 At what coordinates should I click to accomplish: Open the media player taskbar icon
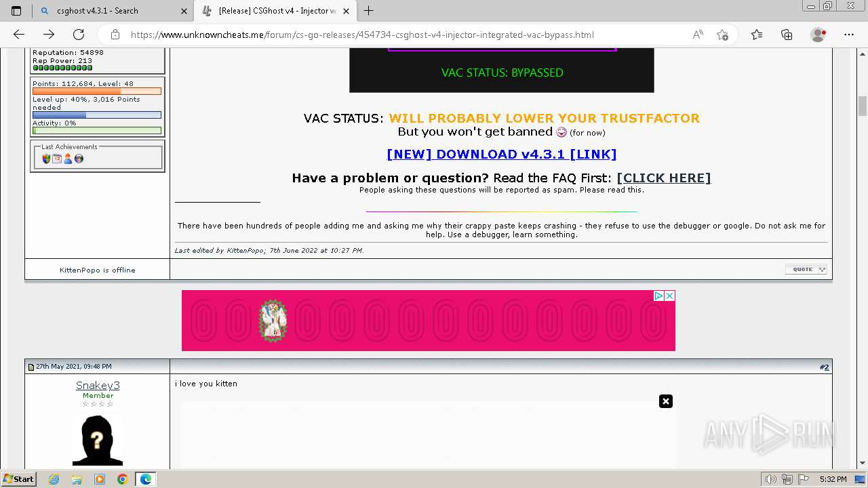pos(100,479)
